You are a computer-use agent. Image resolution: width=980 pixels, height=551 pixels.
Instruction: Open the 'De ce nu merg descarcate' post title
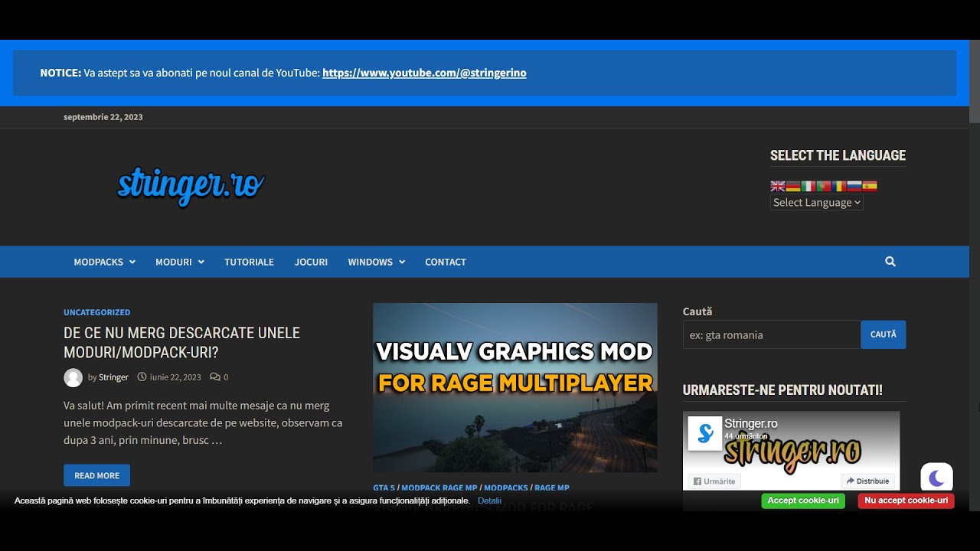click(181, 343)
